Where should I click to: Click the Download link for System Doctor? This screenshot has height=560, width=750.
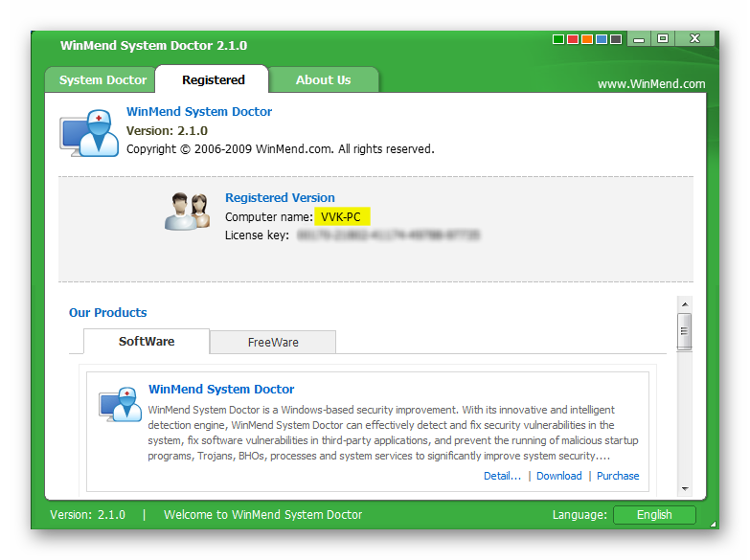coord(558,476)
